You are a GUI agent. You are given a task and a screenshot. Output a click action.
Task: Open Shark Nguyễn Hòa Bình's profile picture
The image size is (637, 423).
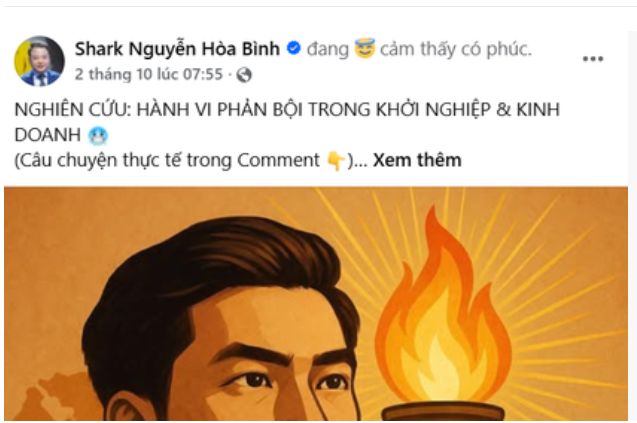click(x=39, y=61)
